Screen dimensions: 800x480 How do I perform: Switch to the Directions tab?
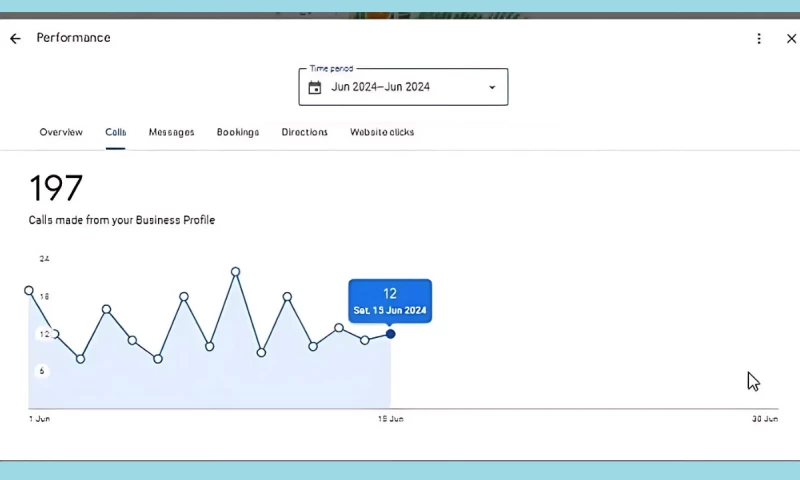tap(305, 132)
